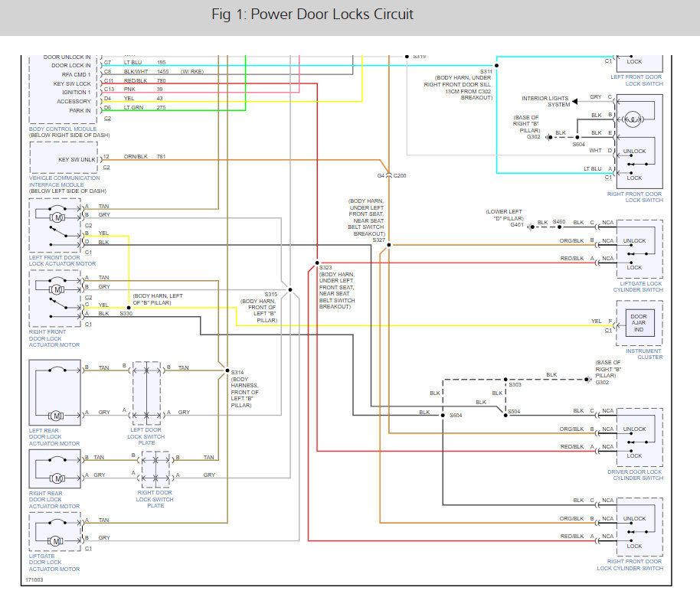Click the S460 splice label
The height and width of the screenshot is (607, 700).
click(559, 222)
